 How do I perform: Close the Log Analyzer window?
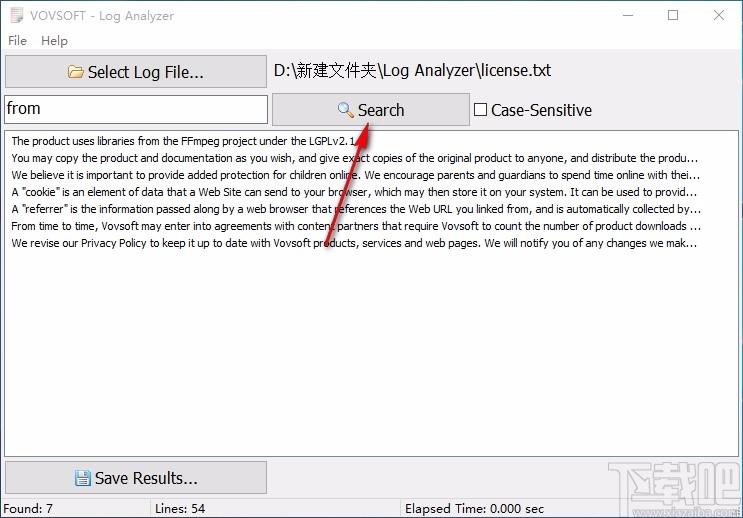[718, 15]
